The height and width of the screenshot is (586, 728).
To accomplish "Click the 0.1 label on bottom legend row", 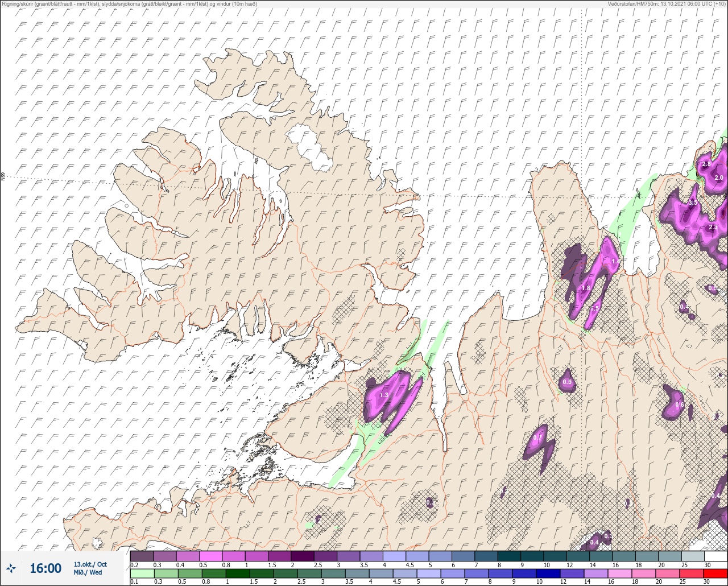I will click(134, 581).
